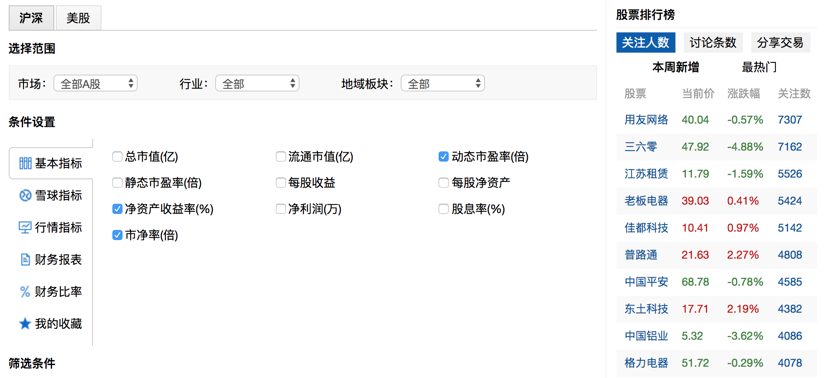
Task: Switch to 分享交易 ranking tab
Action: [x=780, y=42]
